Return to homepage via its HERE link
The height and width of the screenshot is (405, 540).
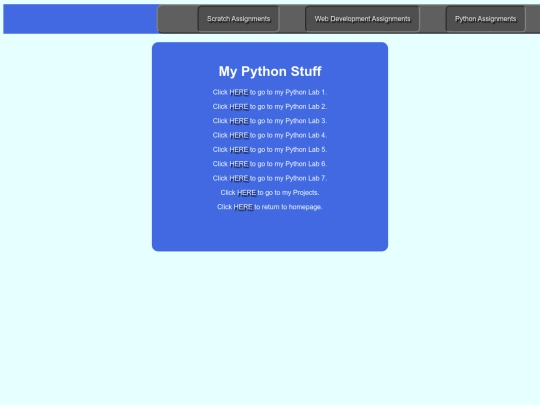click(243, 207)
